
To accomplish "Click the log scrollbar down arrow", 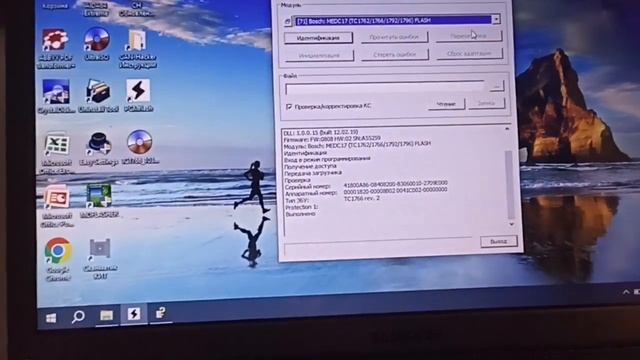I will point(511,224).
